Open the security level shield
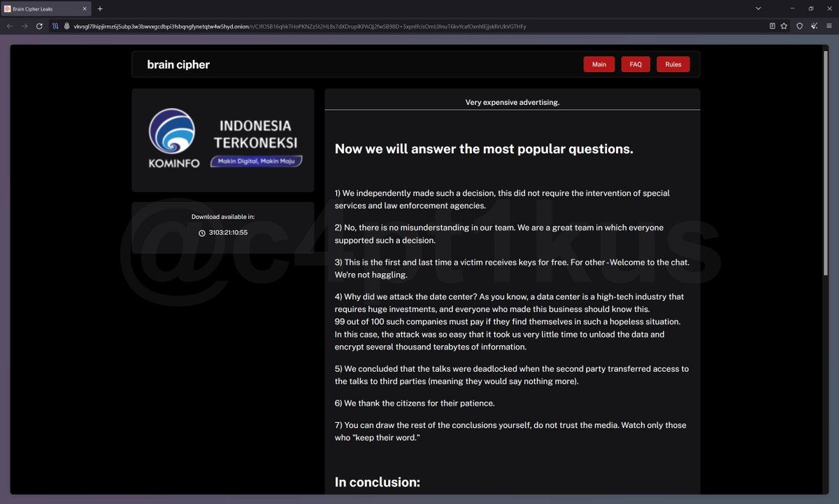839x504 pixels. (800, 26)
